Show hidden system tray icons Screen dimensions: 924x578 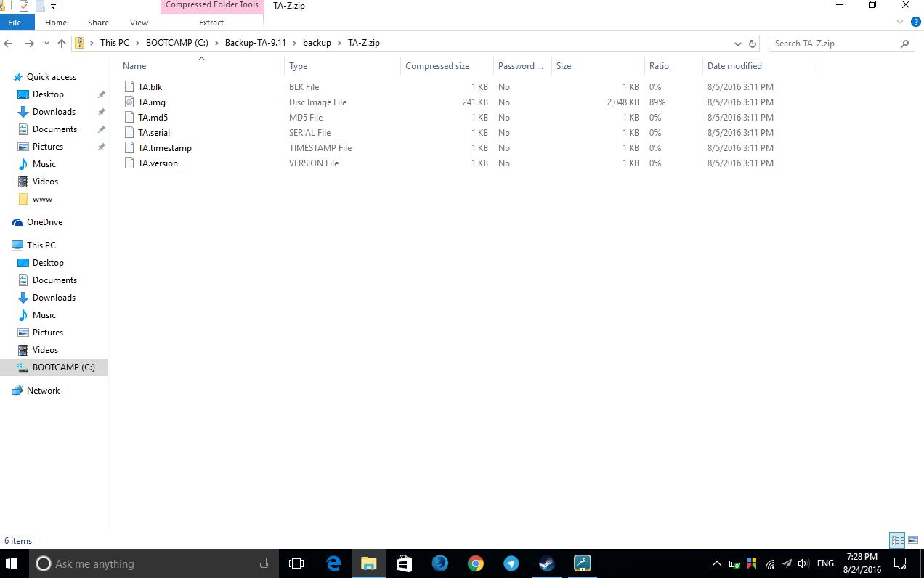[716, 563]
